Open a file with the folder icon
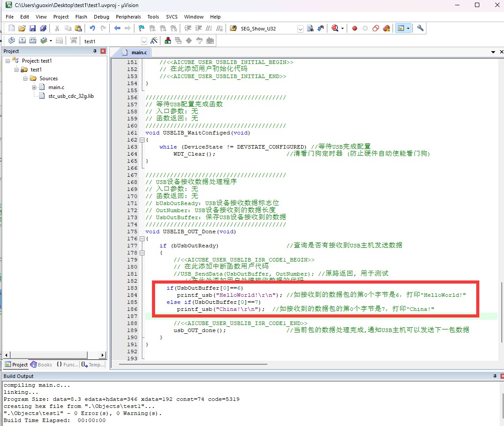 [22, 28]
